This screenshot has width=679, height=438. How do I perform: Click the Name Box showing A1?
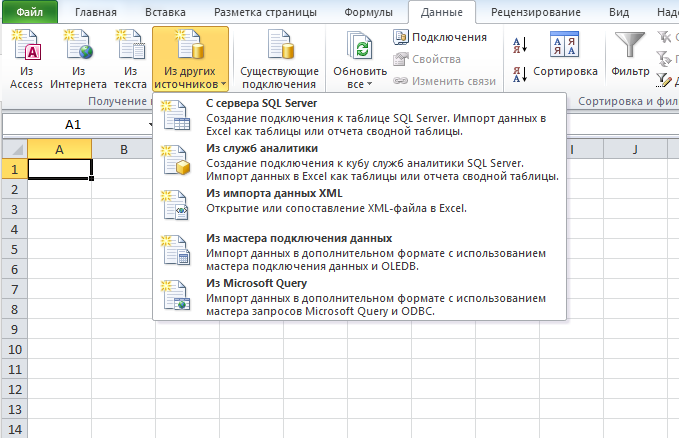[72, 125]
